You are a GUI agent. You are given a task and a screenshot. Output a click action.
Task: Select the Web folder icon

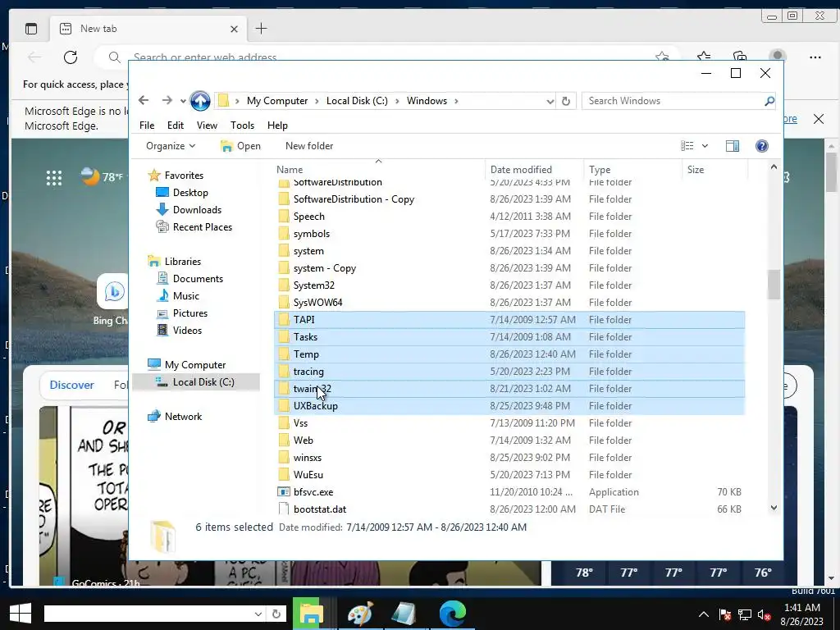click(284, 441)
